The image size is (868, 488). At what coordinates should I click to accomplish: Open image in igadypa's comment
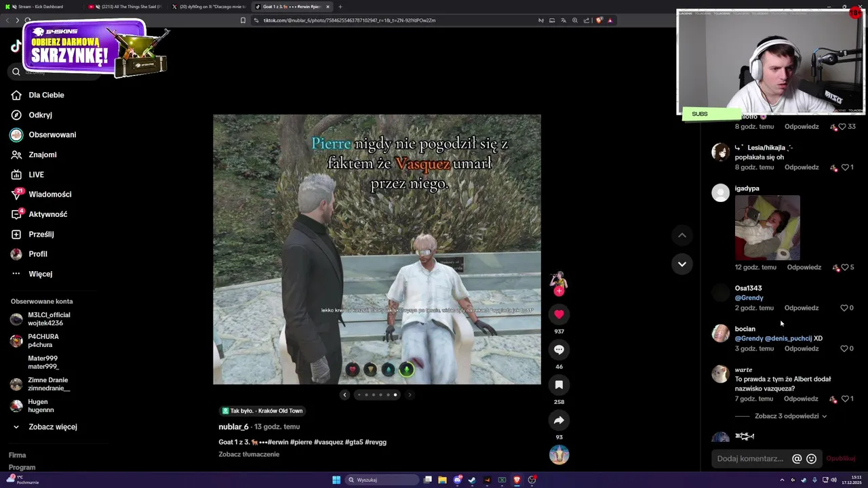click(767, 228)
